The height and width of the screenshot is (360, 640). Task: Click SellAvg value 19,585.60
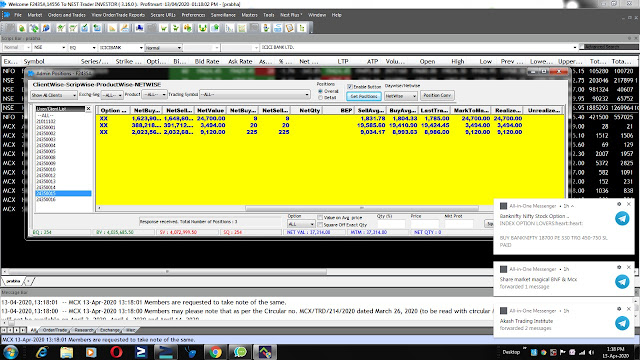371,125
